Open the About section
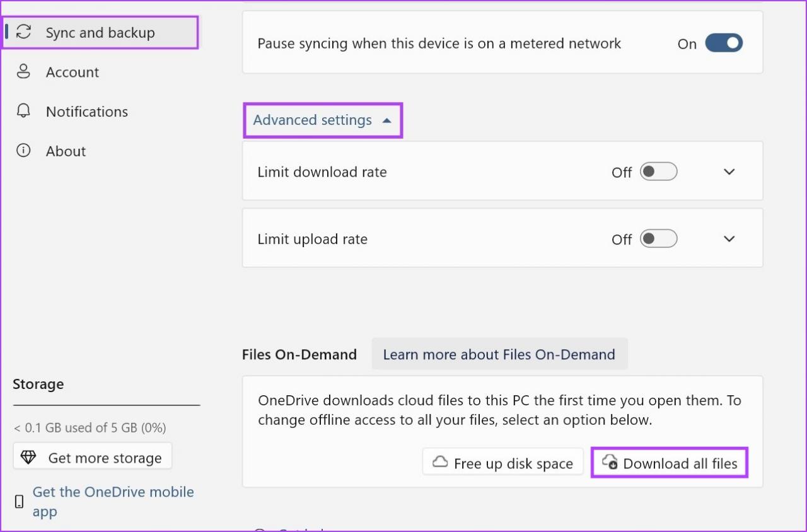807x532 pixels. (66, 151)
